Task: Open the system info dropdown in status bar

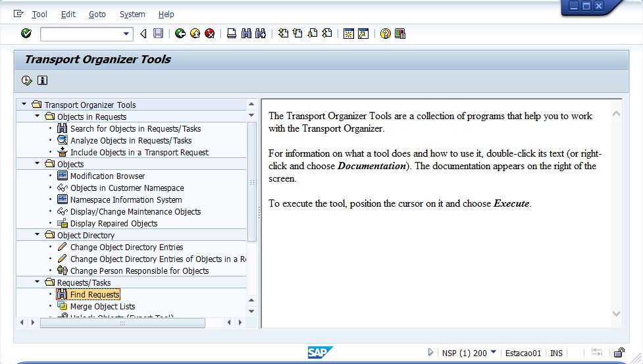Action: 493,352
